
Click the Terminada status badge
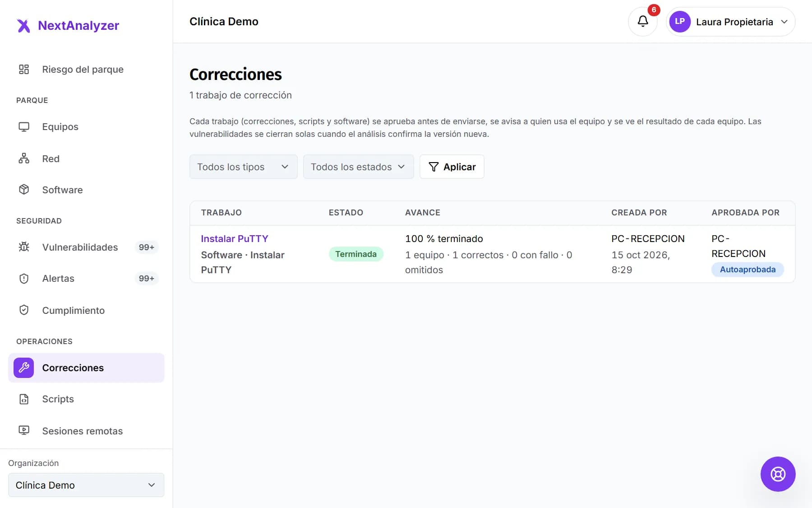pos(356,254)
